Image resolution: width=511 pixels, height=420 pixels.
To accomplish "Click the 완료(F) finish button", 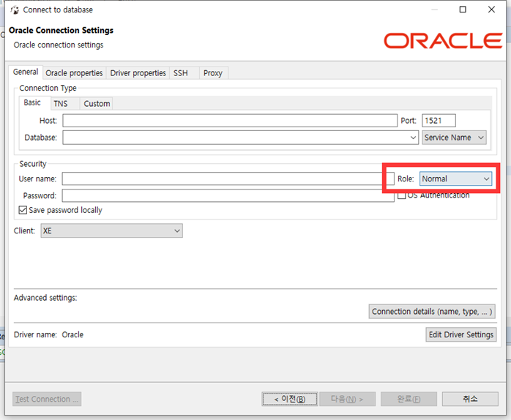I will [x=409, y=400].
